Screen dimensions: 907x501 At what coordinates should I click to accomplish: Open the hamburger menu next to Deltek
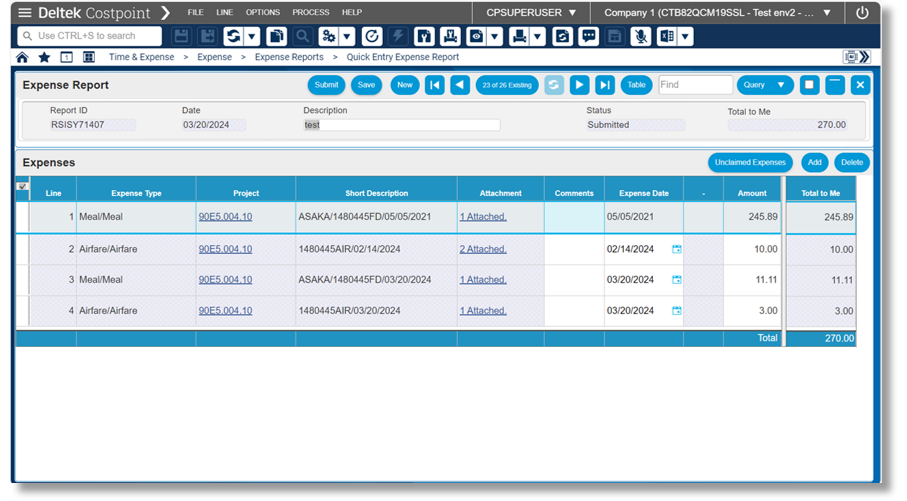click(x=25, y=13)
